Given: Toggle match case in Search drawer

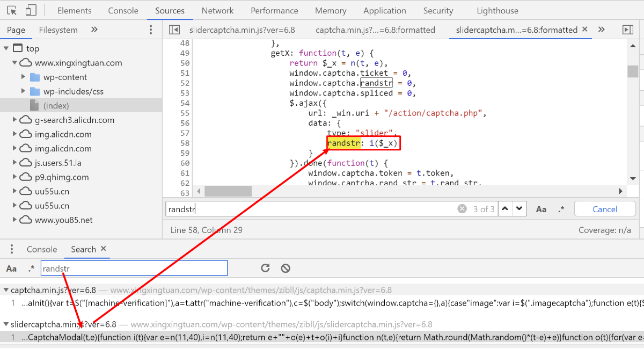Looking at the screenshot, I should coord(11,268).
